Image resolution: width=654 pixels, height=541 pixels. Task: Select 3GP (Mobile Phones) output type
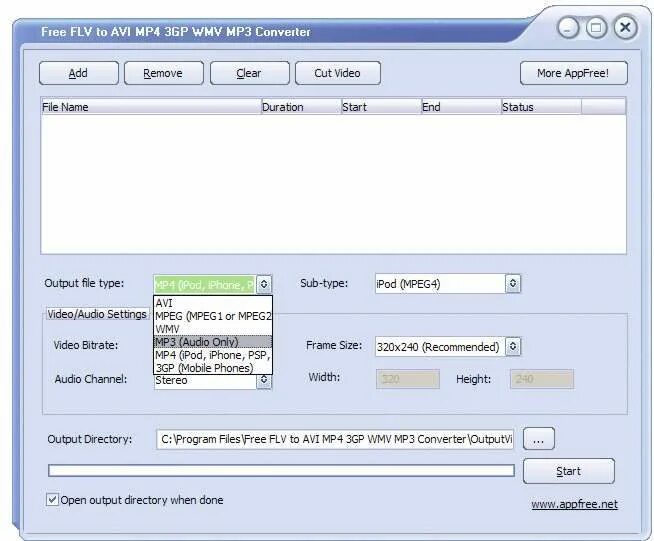click(x=213, y=368)
